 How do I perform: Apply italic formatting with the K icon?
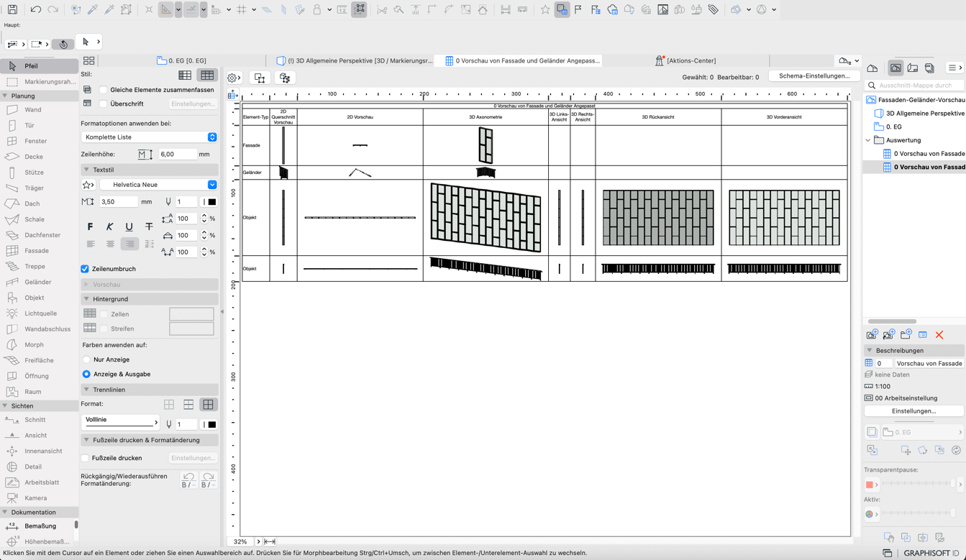[109, 226]
